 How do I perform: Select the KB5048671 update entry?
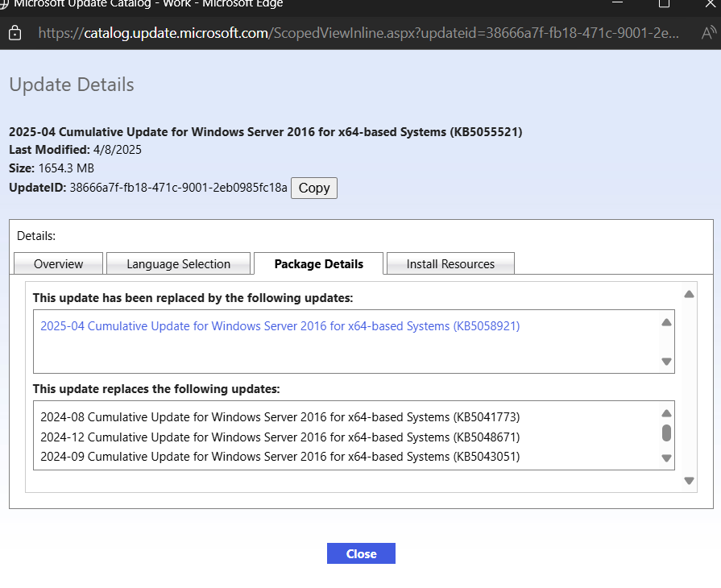[x=280, y=437]
